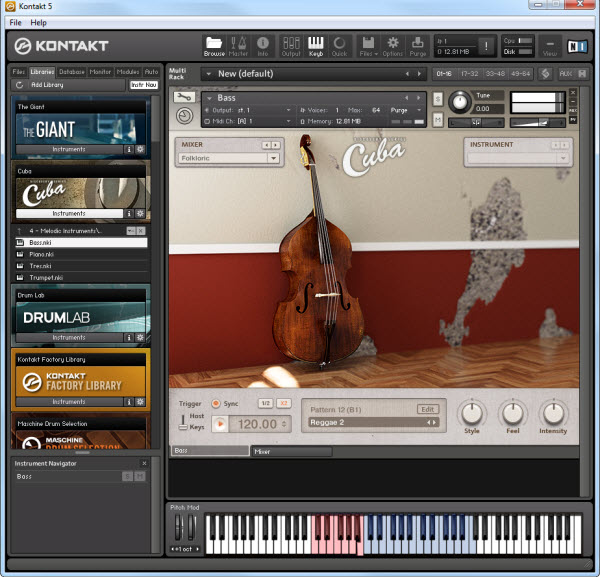
Task: Click the NI logo
Action: pos(577,46)
